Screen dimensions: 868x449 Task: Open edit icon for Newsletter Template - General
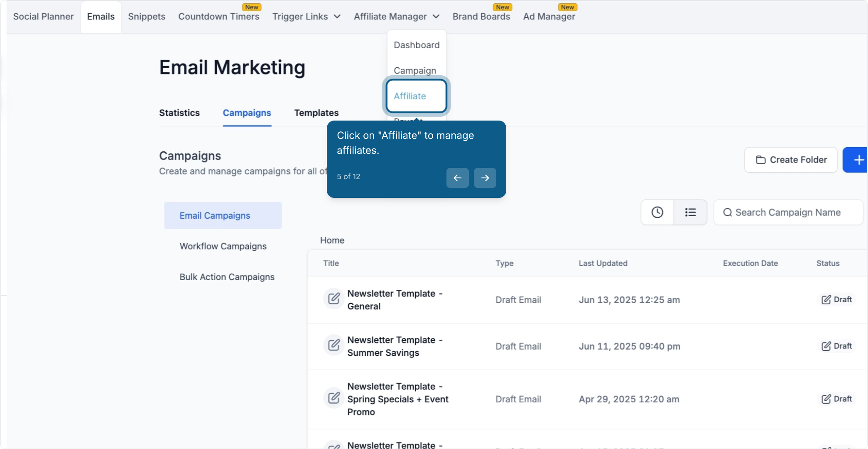334,299
